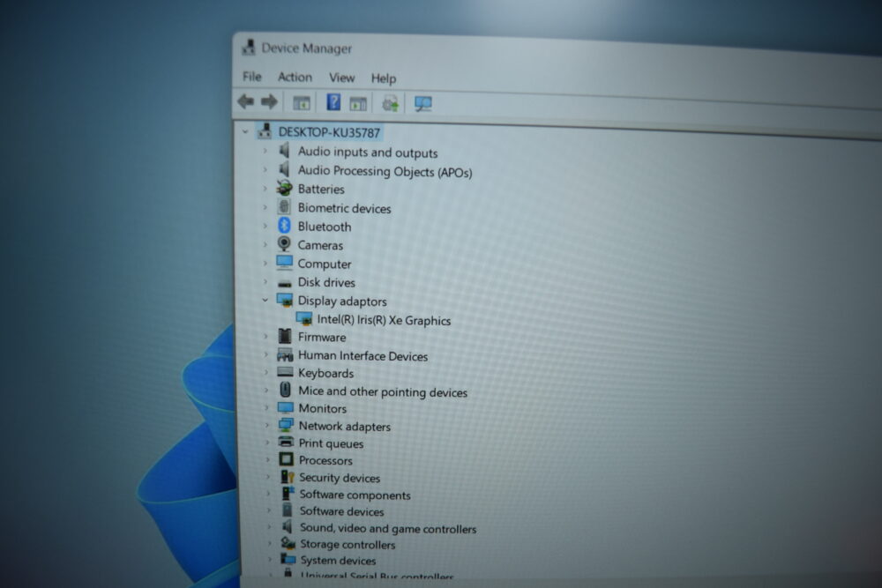Click the Batteries category icon
The image size is (882, 588).
point(284,188)
